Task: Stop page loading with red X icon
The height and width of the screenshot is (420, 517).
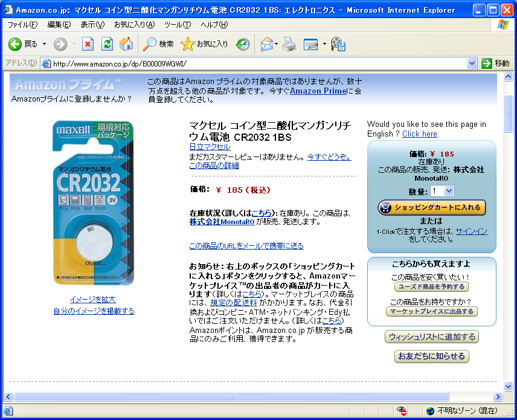Action: (88, 44)
